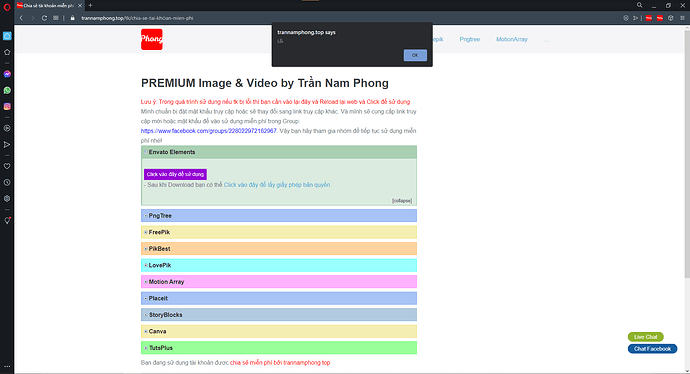Open tab search magnifier icon
This screenshot has width=690, height=374.
click(639, 5)
